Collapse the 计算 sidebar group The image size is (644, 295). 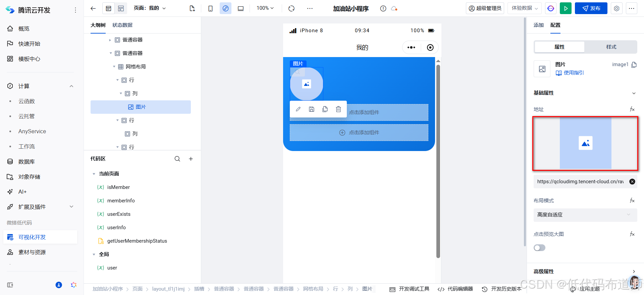coord(71,86)
